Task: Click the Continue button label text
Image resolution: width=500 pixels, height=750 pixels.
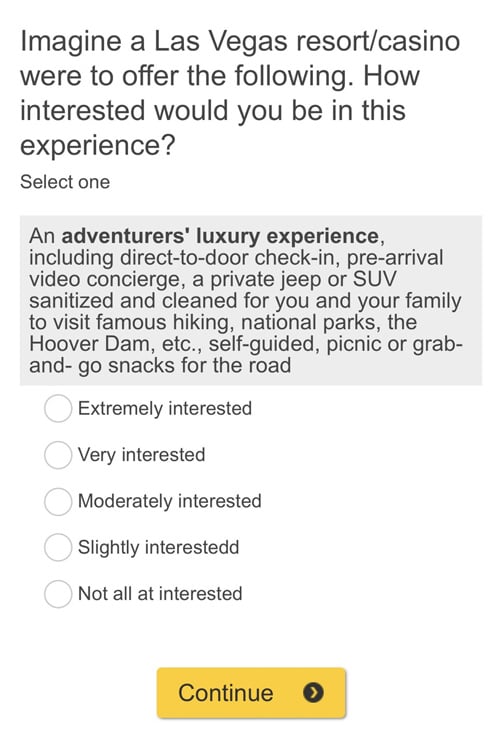Action: (x=225, y=693)
